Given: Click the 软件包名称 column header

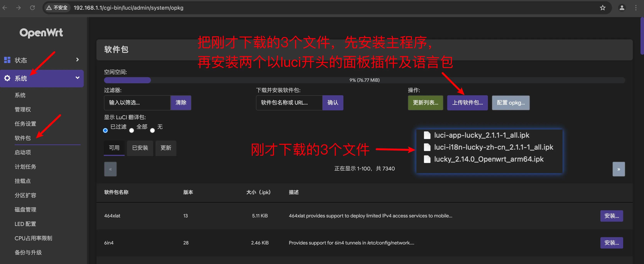Looking at the screenshot, I should tap(116, 192).
